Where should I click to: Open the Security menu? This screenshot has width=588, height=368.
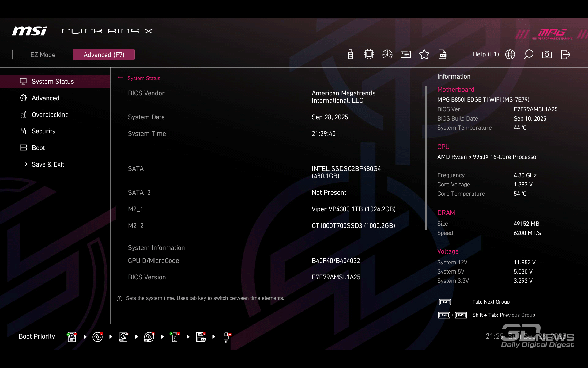pyautogui.click(x=43, y=131)
